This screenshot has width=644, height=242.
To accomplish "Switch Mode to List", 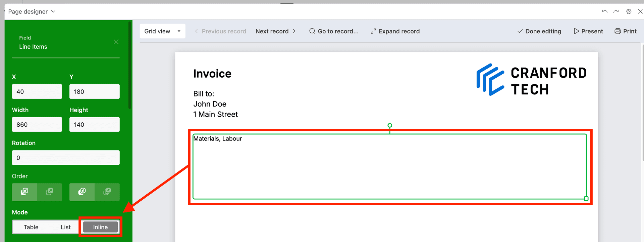I will tap(66, 227).
